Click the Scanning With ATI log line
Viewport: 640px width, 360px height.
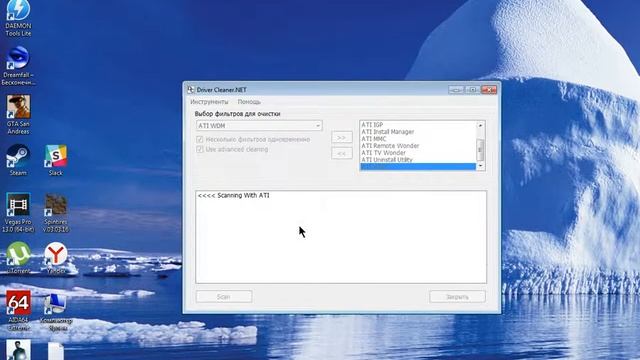[x=233, y=196]
